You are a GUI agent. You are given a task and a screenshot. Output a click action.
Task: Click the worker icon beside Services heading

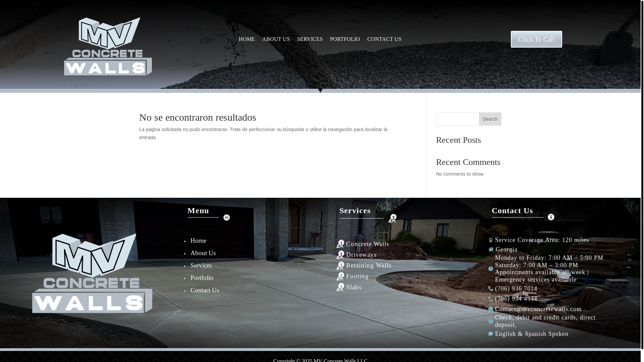pos(392,218)
